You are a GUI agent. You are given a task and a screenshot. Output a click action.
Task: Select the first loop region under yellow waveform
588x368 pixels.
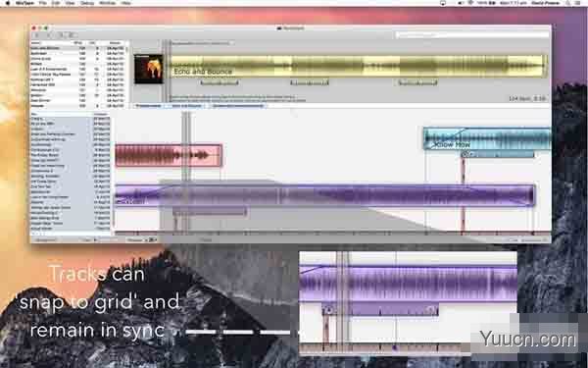[220, 82]
